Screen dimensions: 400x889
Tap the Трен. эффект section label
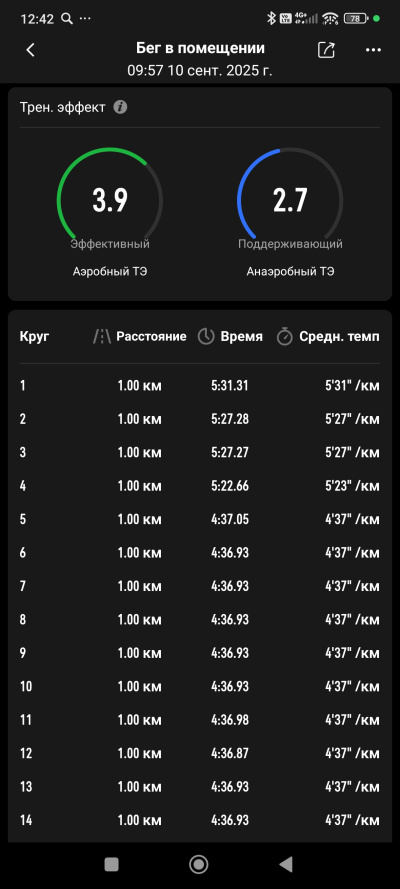point(62,107)
